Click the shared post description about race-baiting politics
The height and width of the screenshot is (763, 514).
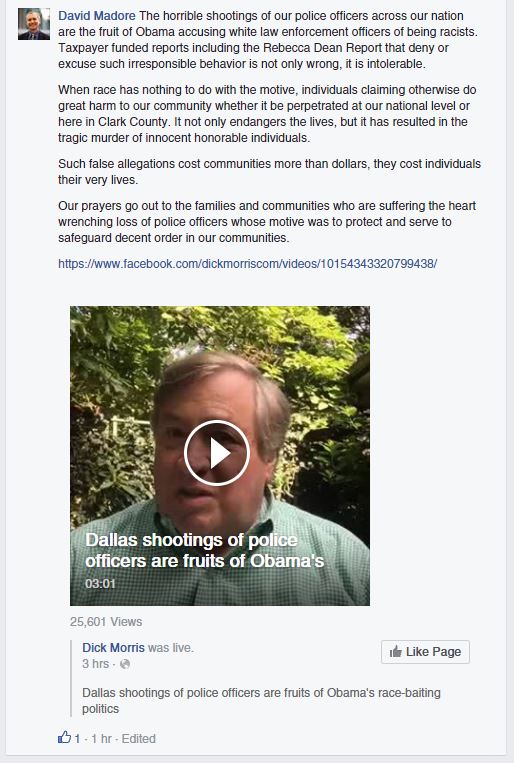(x=261, y=700)
